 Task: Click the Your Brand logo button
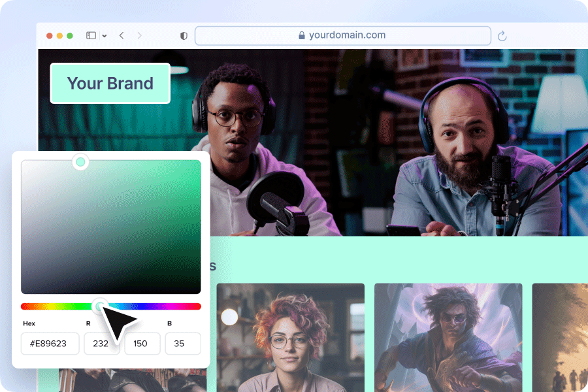pos(110,83)
